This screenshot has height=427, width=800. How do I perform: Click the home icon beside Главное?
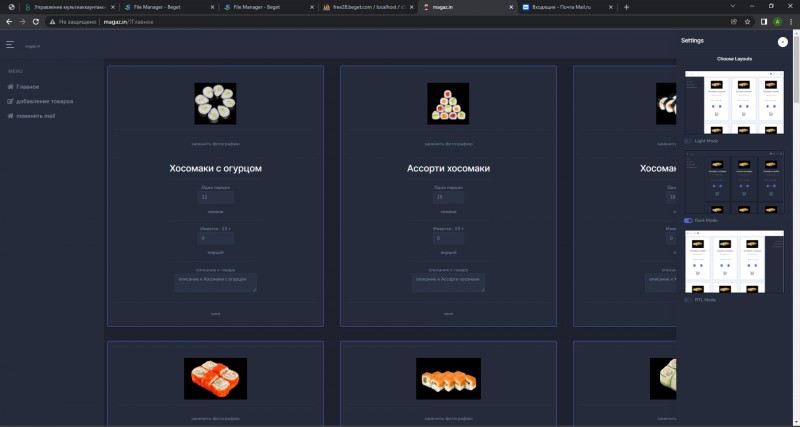10,87
